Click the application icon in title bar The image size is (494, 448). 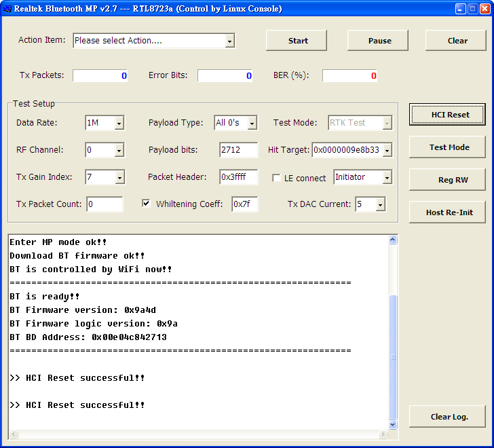[x=7, y=9]
